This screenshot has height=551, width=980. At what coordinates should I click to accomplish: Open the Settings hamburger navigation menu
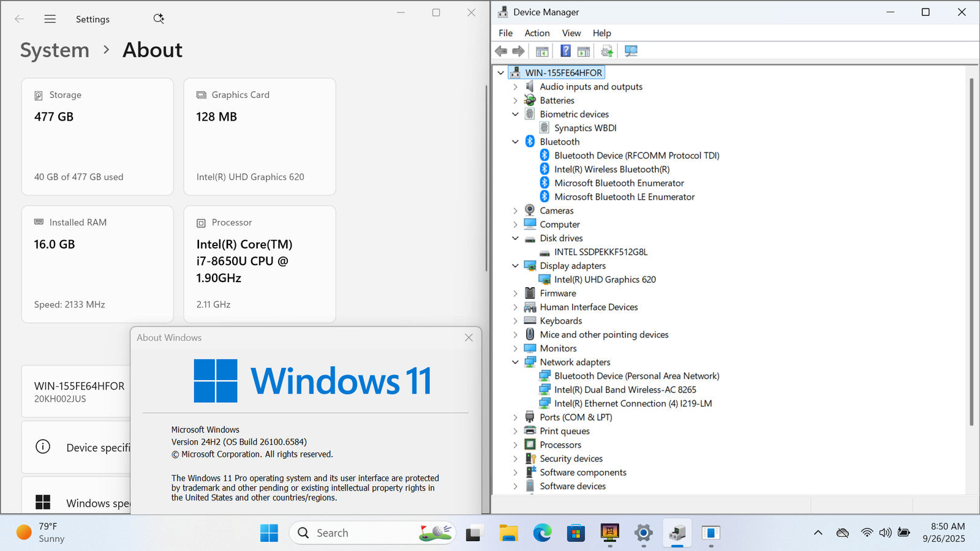(x=50, y=19)
